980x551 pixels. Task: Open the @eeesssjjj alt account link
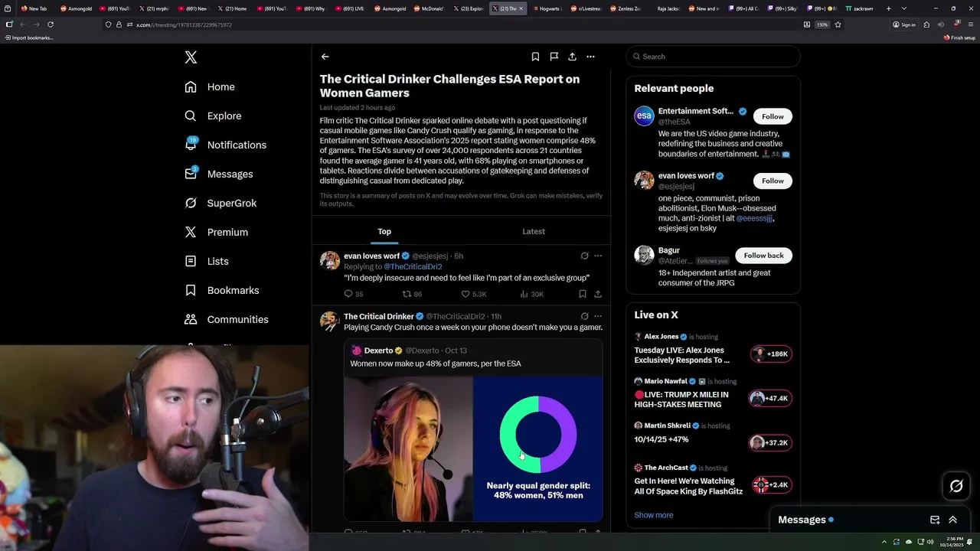coord(754,218)
